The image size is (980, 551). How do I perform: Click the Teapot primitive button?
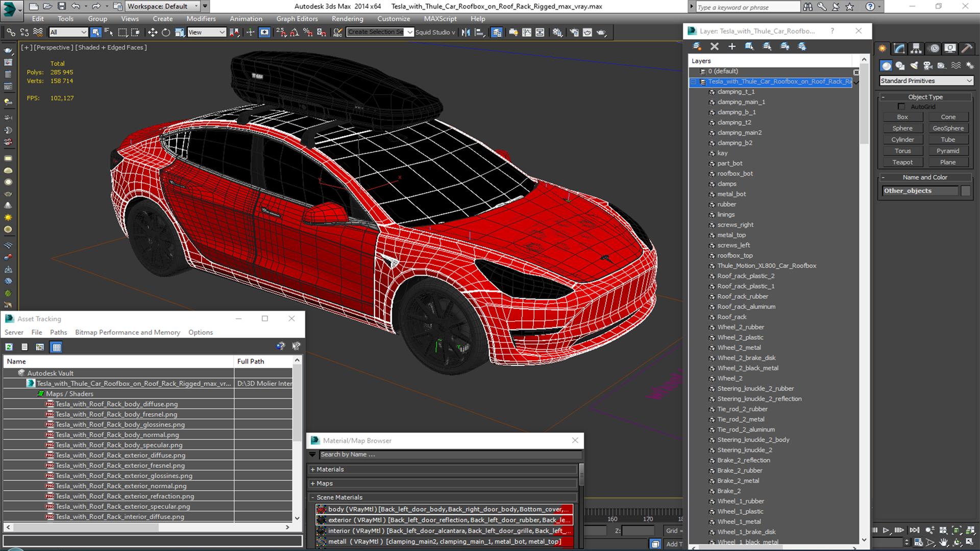pyautogui.click(x=902, y=162)
